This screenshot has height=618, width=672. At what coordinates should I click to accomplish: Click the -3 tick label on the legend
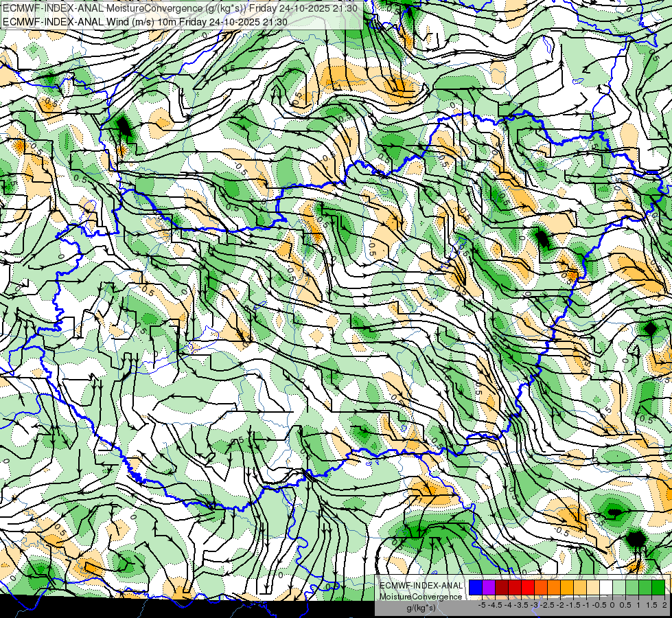(535, 605)
